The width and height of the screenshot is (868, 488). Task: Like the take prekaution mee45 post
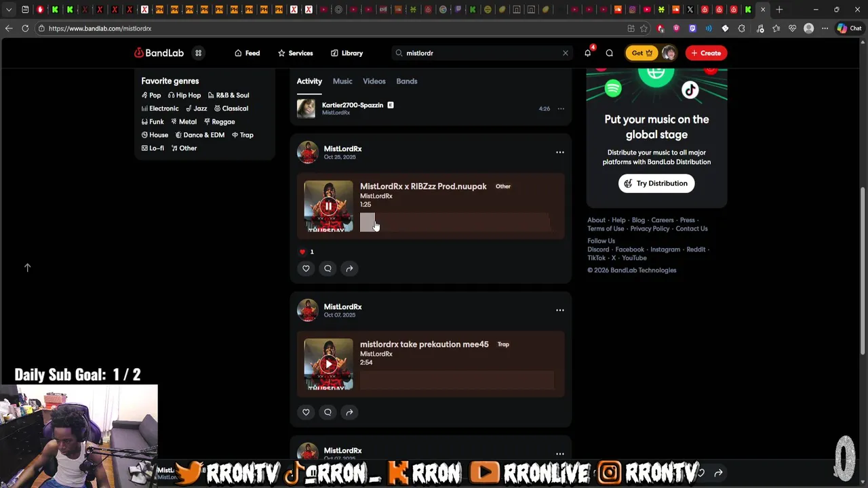(306, 412)
